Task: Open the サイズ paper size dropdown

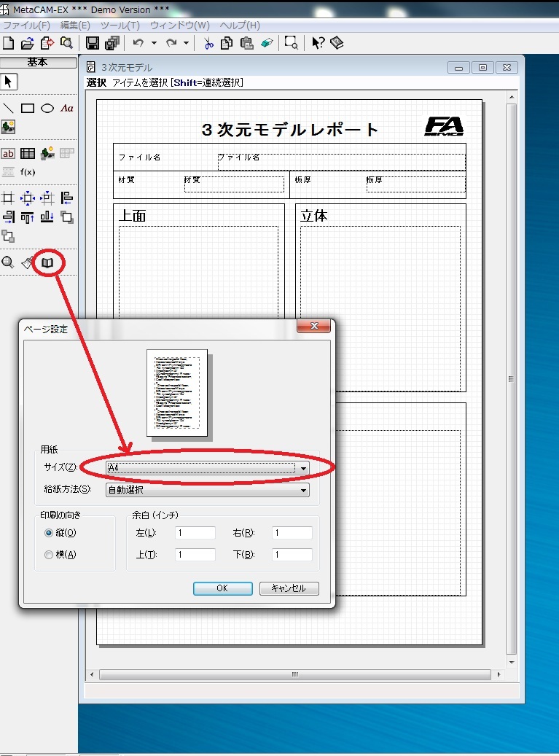Action: tap(303, 467)
